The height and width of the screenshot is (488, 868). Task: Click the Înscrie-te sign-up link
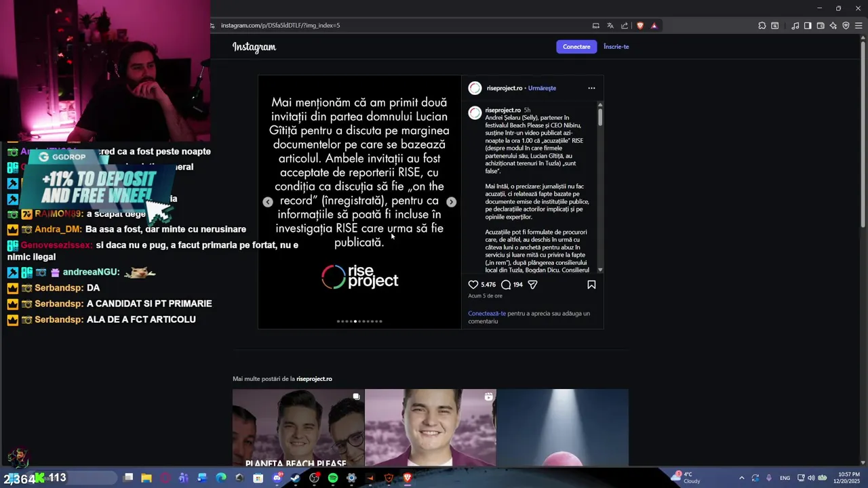click(x=616, y=47)
